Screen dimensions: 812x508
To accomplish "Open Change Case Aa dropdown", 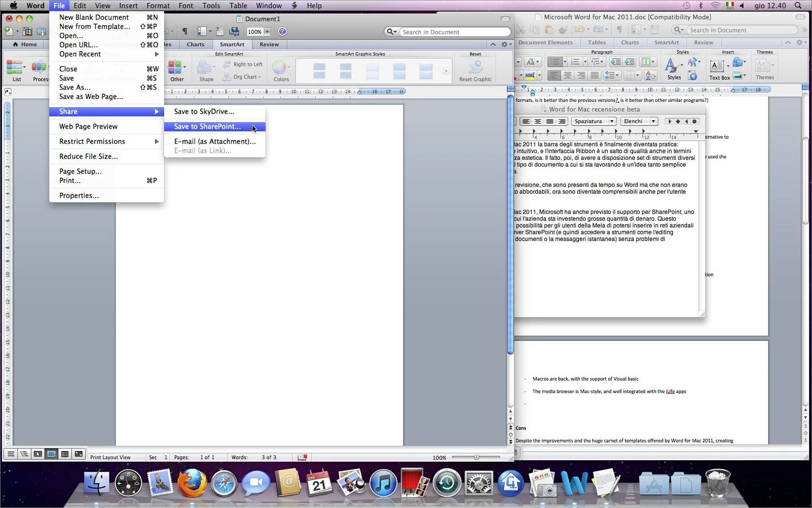I will (x=532, y=62).
